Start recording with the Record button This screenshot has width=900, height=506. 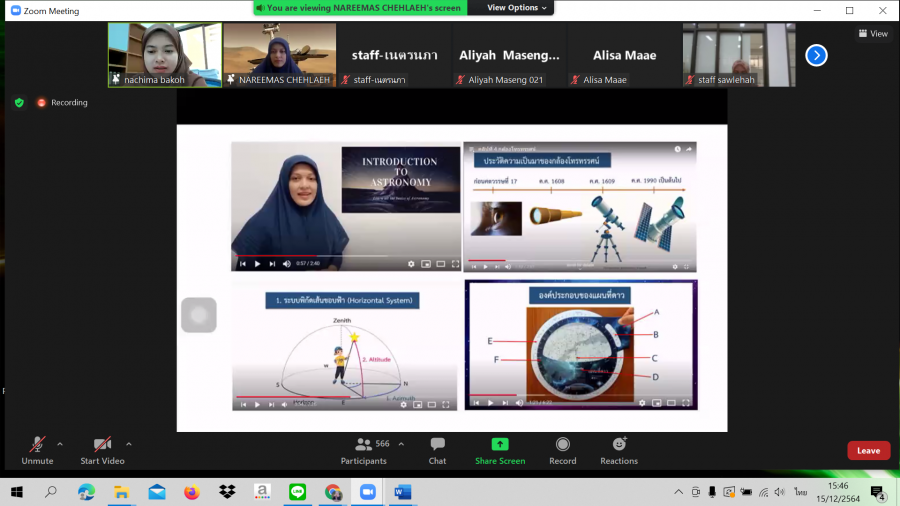click(x=562, y=450)
